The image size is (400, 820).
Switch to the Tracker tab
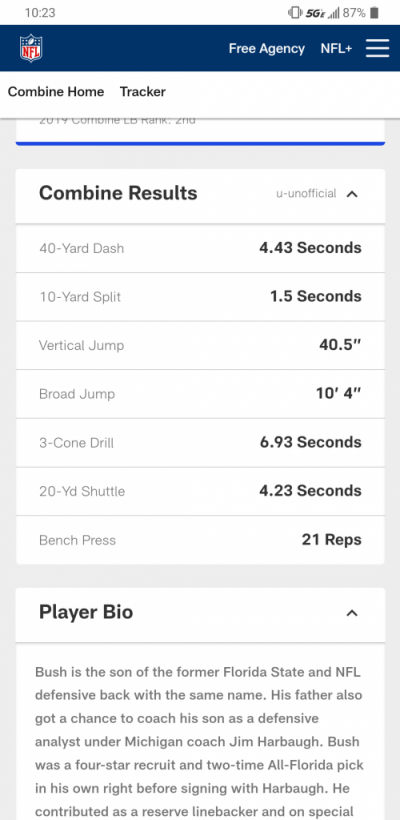coord(143,92)
